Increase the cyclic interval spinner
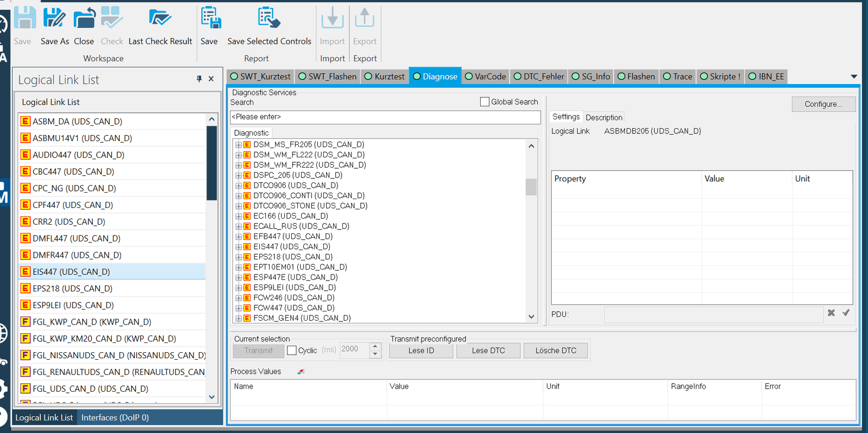 click(375, 347)
